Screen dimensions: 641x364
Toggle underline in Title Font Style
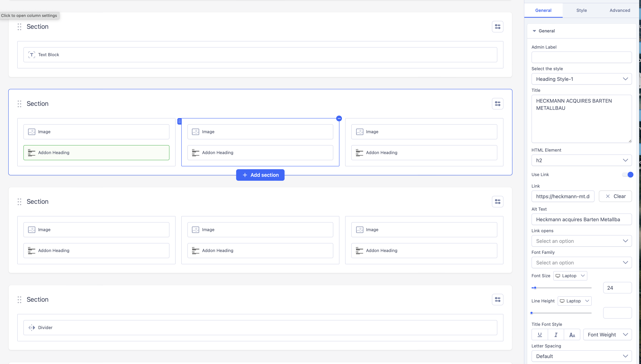click(539, 334)
